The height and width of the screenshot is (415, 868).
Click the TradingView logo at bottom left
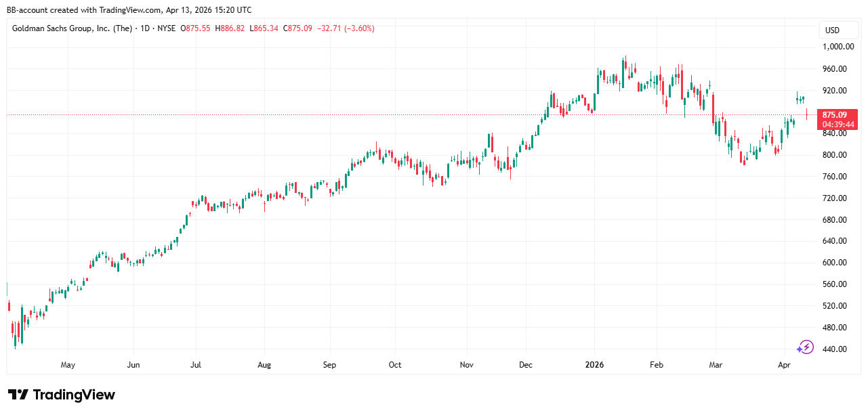click(x=62, y=395)
